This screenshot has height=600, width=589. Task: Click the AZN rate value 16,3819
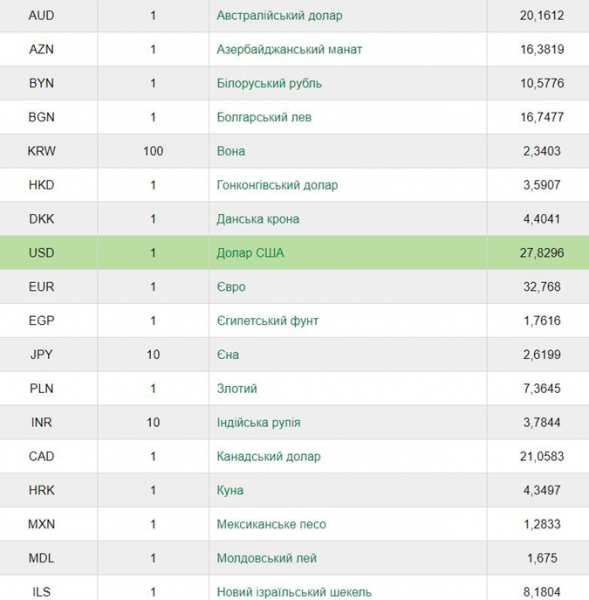[542, 49]
